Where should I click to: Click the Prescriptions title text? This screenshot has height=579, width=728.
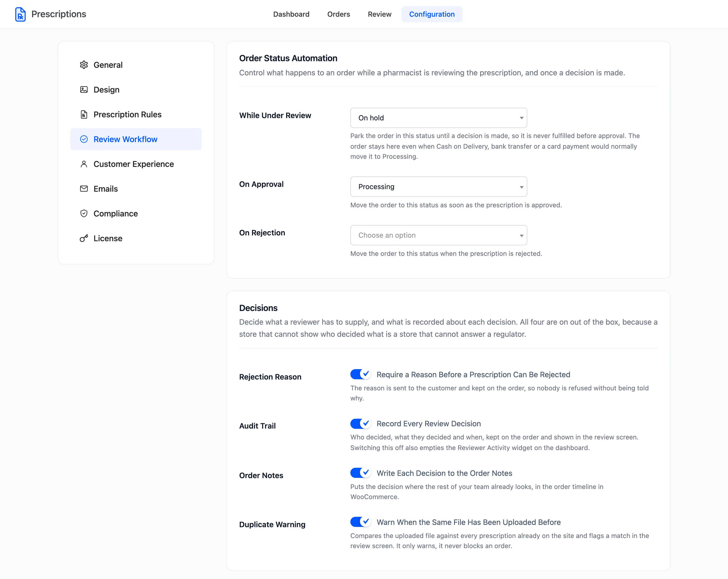coord(59,14)
